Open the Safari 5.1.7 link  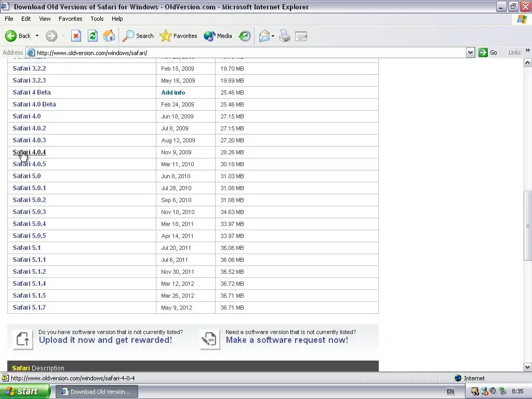29,308
